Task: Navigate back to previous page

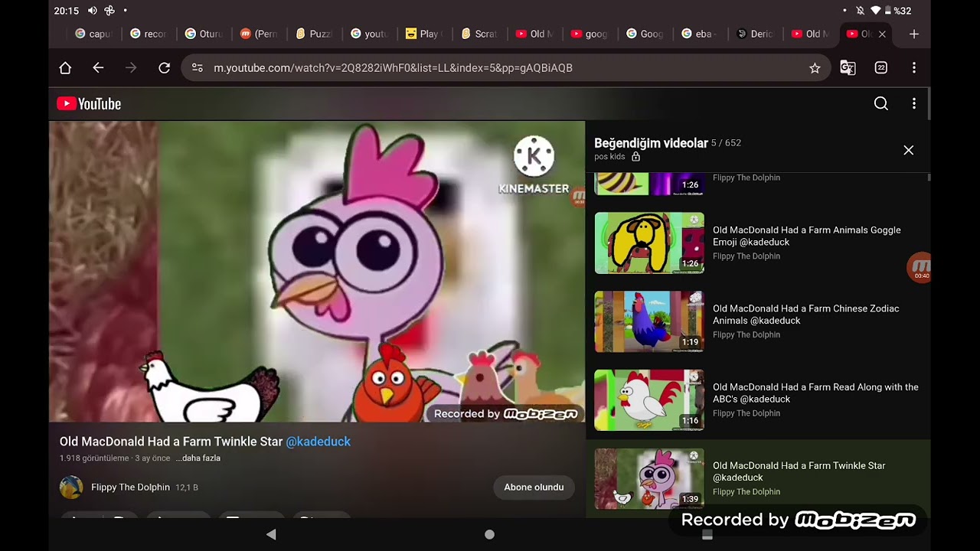Action: tap(98, 68)
